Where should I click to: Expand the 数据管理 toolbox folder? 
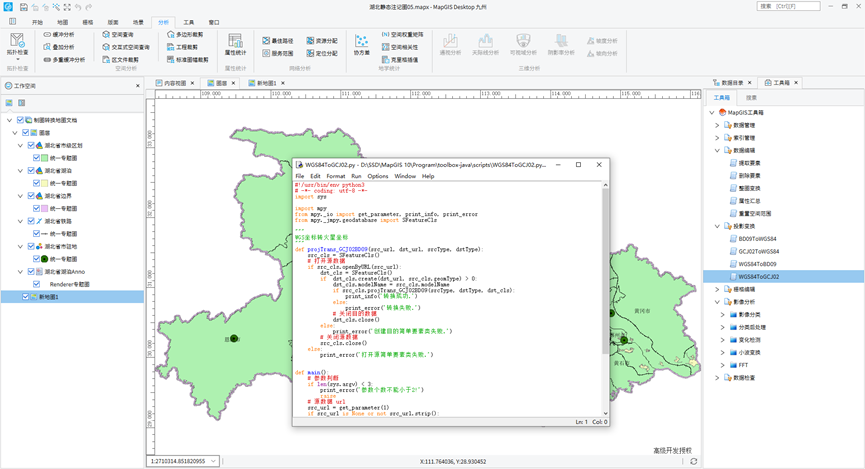pyautogui.click(x=717, y=125)
